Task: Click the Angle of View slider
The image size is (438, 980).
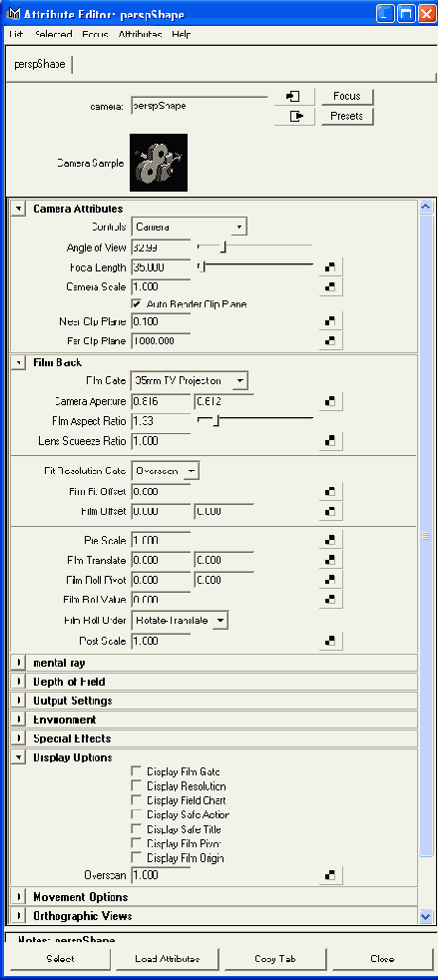Action: coord(255,247)
